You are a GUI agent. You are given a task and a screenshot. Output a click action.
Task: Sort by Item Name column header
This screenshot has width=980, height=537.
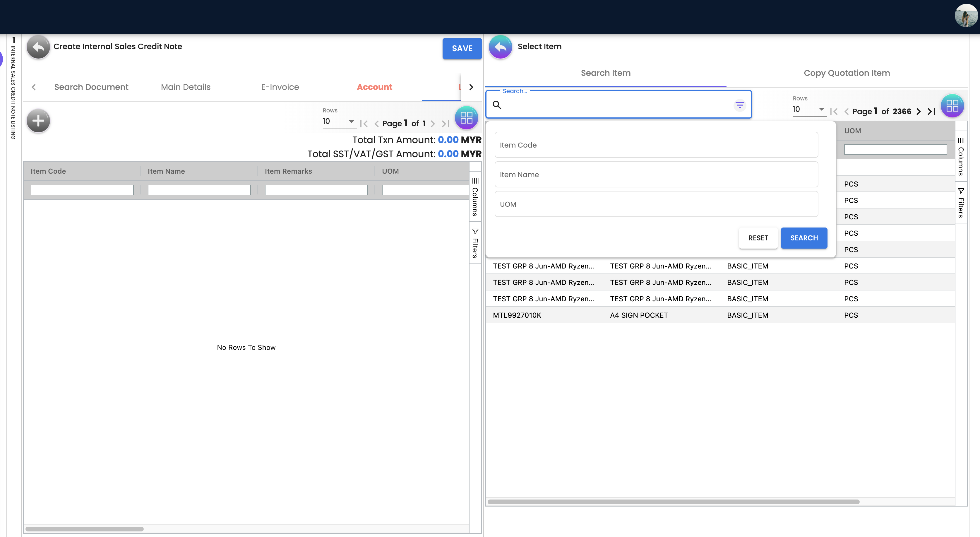pos(166,171)
